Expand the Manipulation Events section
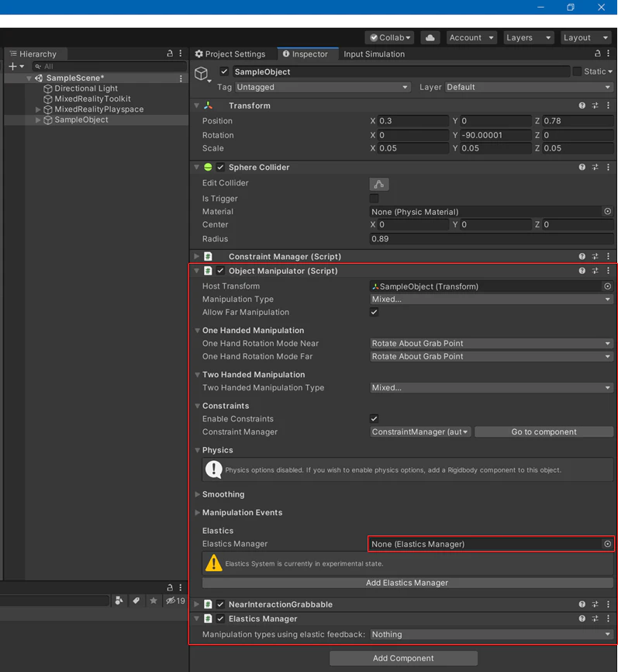 (x=198, y=513)
